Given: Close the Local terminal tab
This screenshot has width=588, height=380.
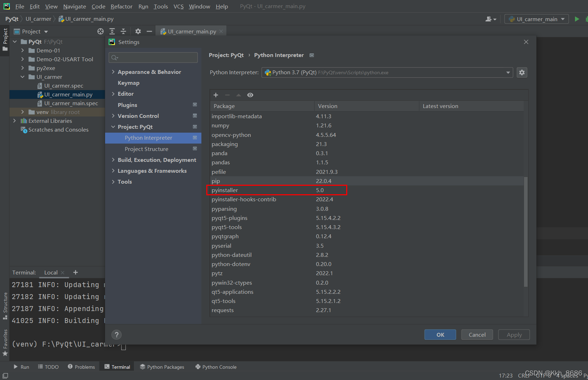Looking at the screenshot, I should click(x=63, y=273).
